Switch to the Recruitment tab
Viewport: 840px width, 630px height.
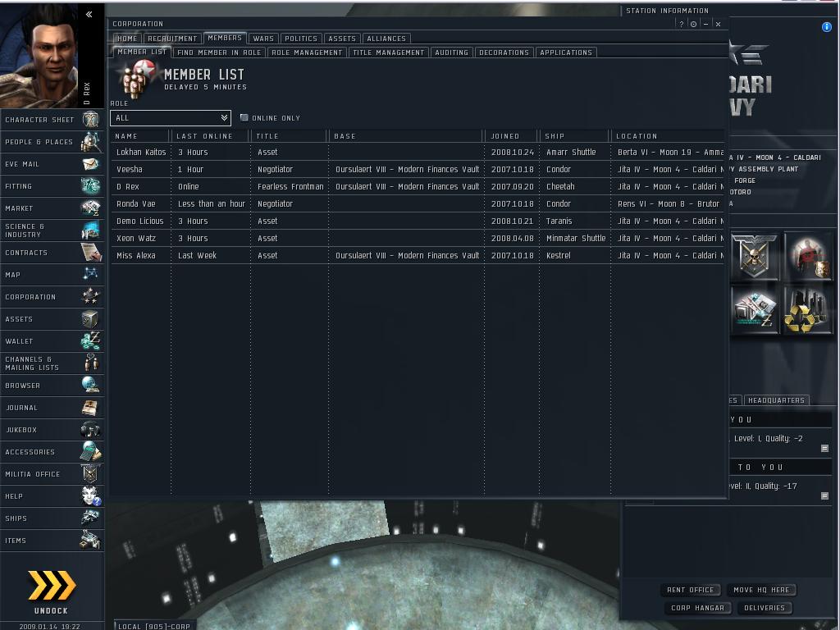[x=172, y=39]
